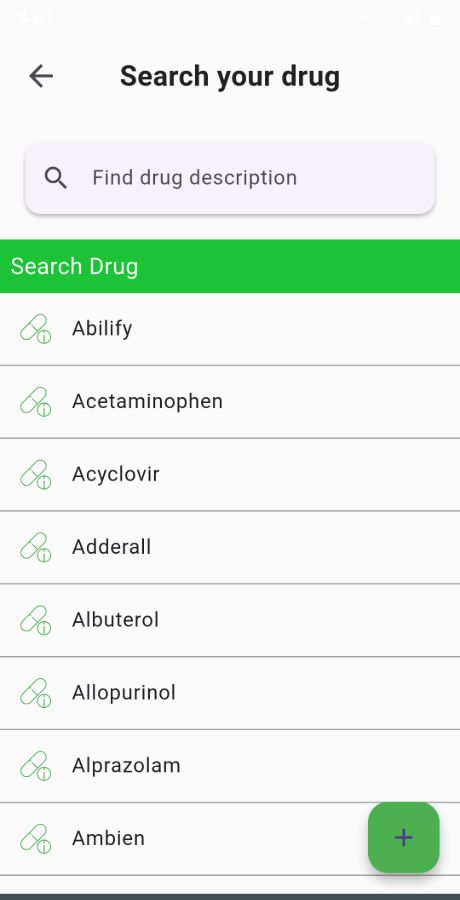Focus the Find drug description field
Screen dimensions: 460x900
tap(230, 178)
